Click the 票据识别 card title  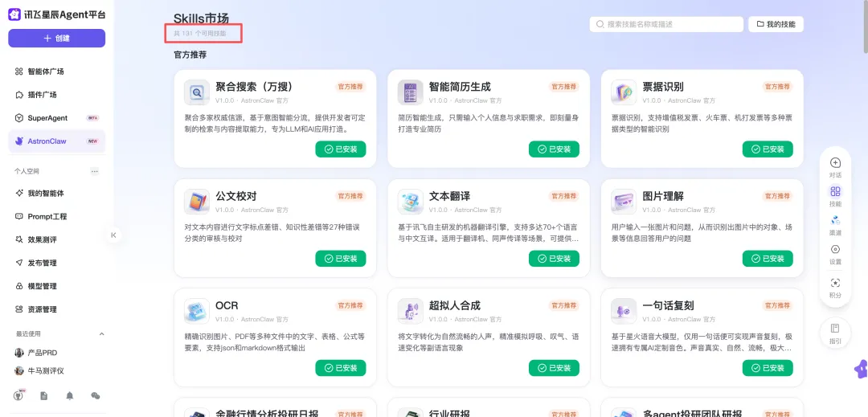(x=662, y=87)
